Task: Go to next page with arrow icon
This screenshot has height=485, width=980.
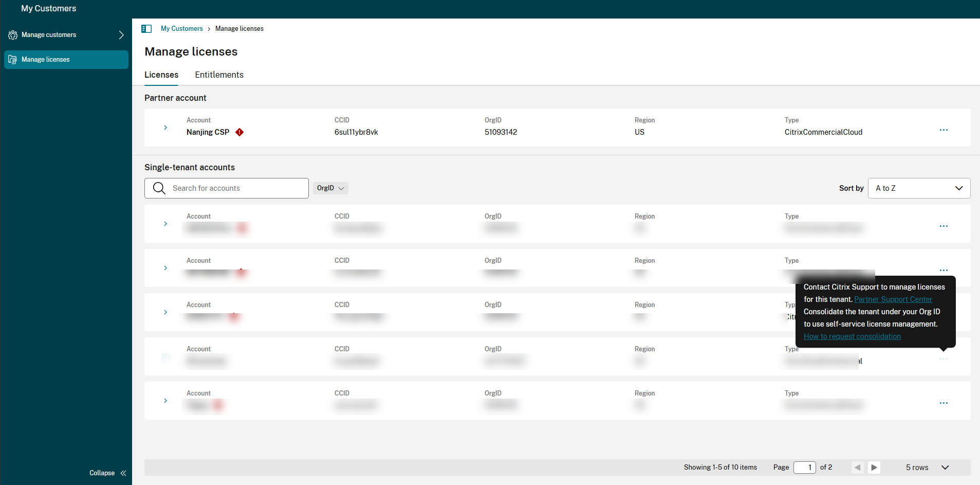Action: coord(874,467)
